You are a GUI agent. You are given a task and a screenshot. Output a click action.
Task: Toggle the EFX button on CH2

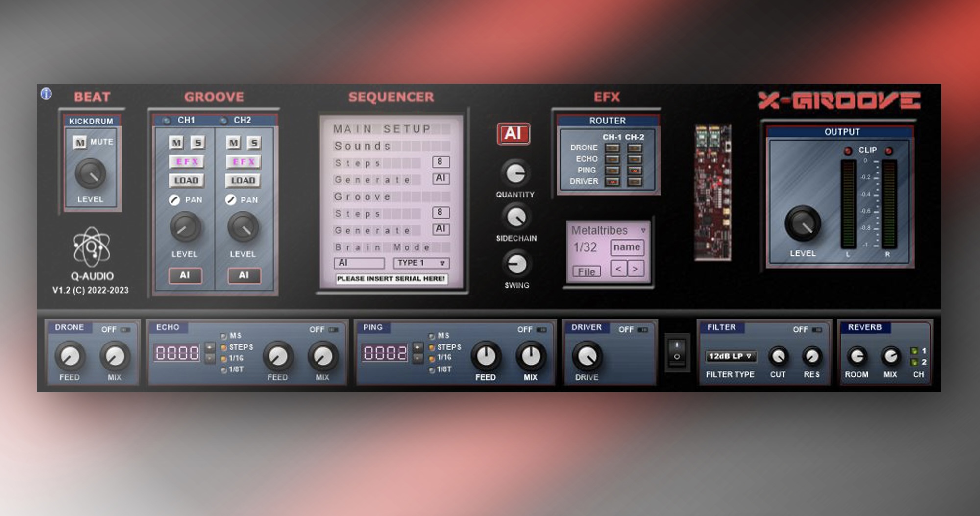[x=244, y=162]
